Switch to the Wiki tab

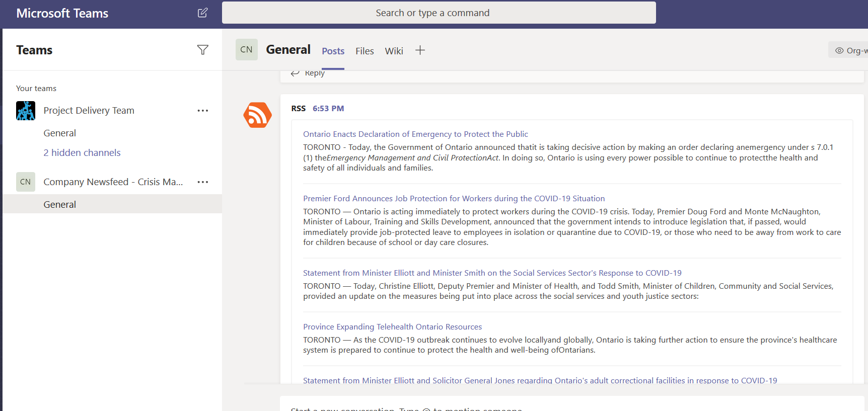[394, 51]
